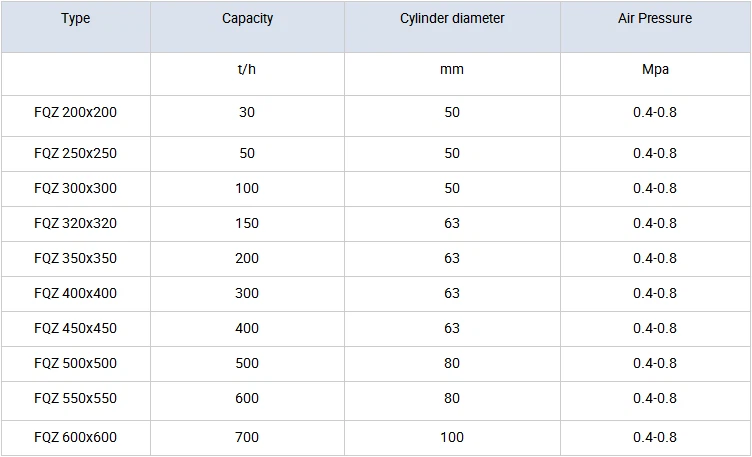Select the FQZ 320x320 type cell
Viewport: 752px width, 457px height.
[75, 223]
